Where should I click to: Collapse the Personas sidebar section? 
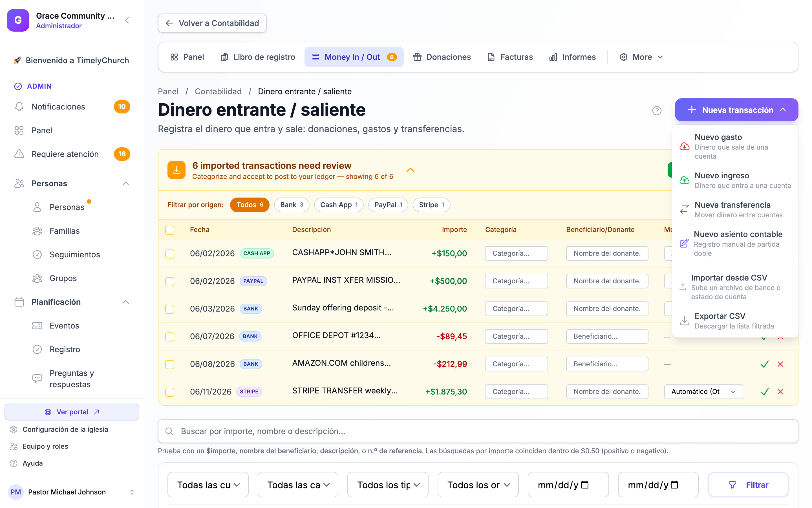click(x=126, y=183)
